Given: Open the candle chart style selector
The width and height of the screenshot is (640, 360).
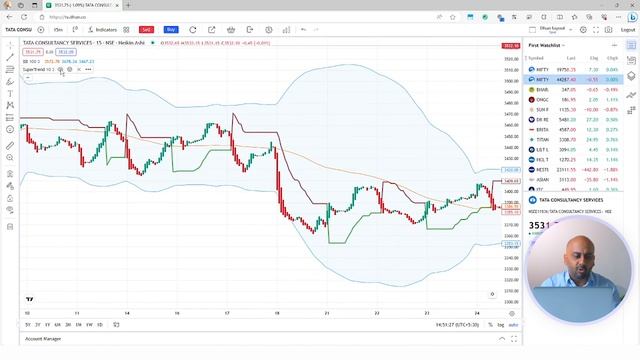Looking at the screenshot, I should click(75, 29).
